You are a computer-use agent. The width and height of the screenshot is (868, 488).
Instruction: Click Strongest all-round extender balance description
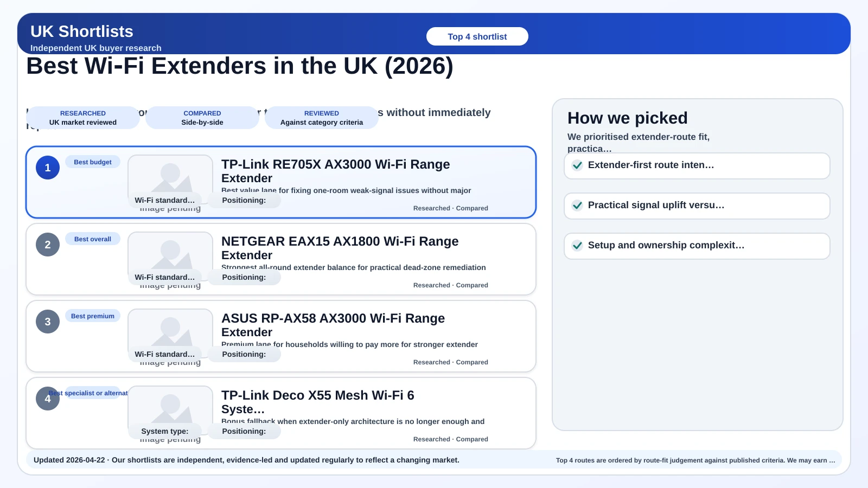(x=354, y=267)
